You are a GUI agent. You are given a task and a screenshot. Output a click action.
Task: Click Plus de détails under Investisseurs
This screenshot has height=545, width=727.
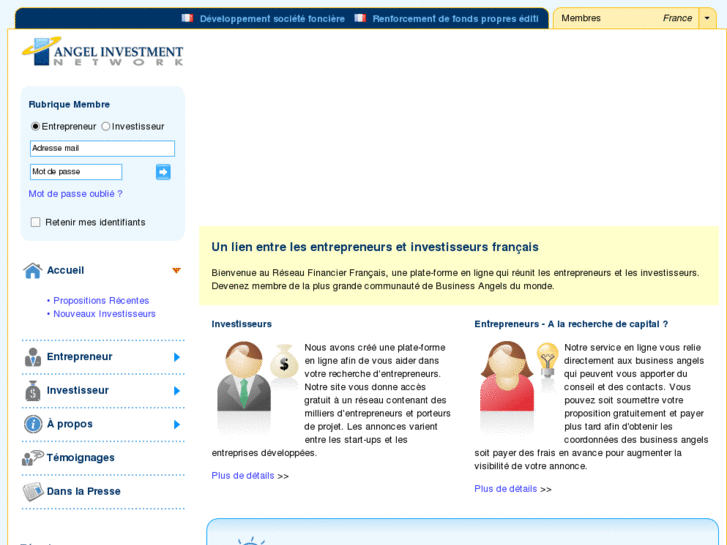point(242,476)
